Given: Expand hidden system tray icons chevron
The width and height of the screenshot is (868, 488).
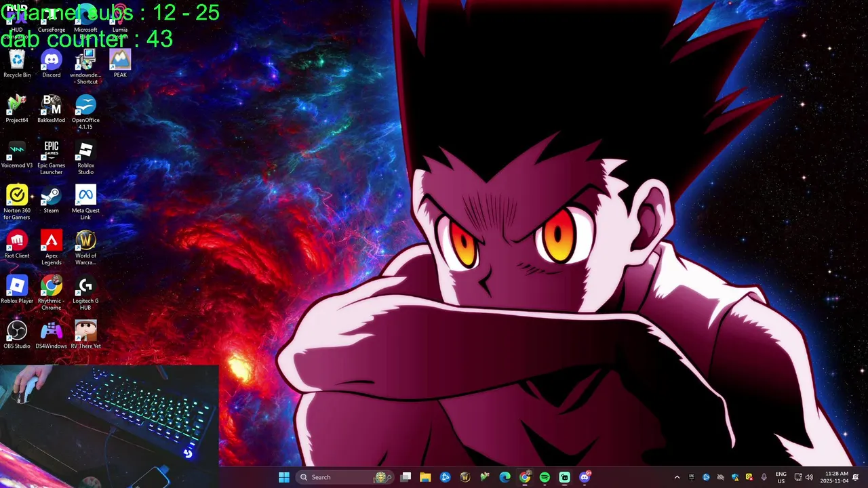Looking at the screenshot, I should click(677, 477).
